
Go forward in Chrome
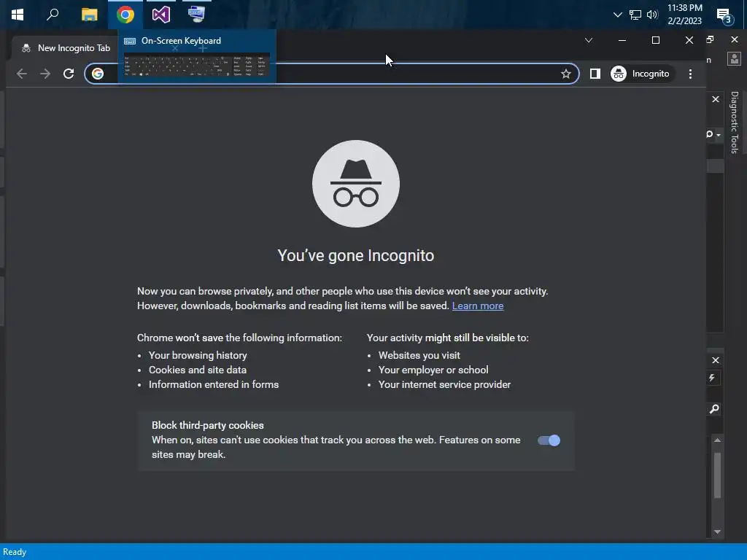point(44,74)
